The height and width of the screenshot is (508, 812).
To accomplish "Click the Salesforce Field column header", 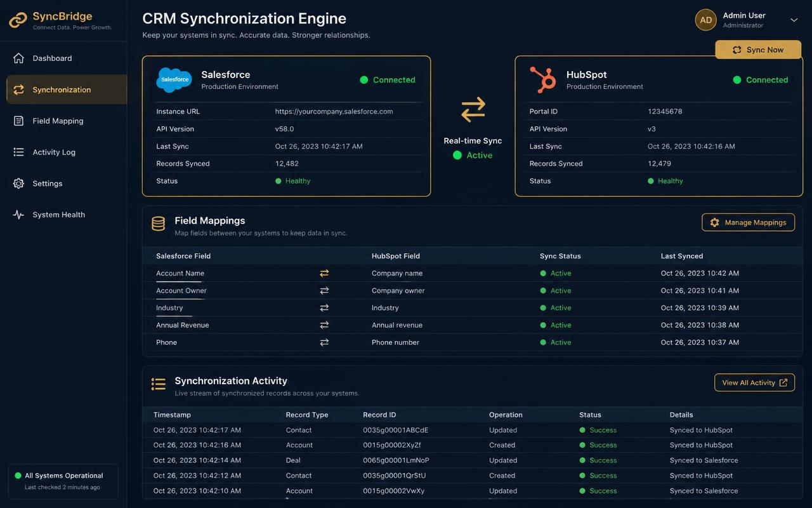I will 183,256.
